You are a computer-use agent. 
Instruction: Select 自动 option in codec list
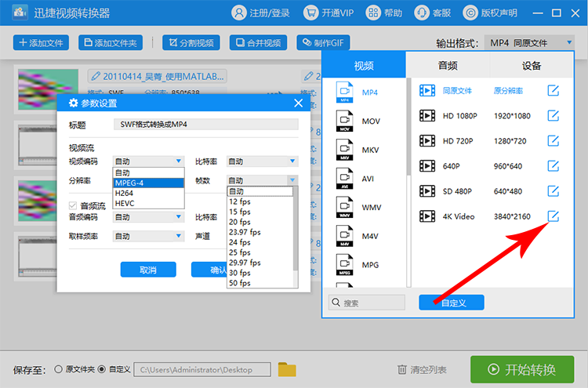click(148, 172)
